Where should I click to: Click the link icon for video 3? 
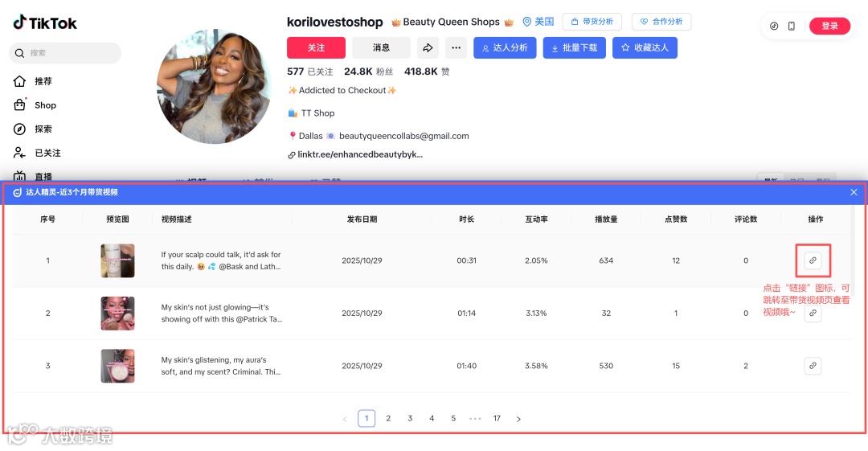pyautogui.click(x=813, y=366)
